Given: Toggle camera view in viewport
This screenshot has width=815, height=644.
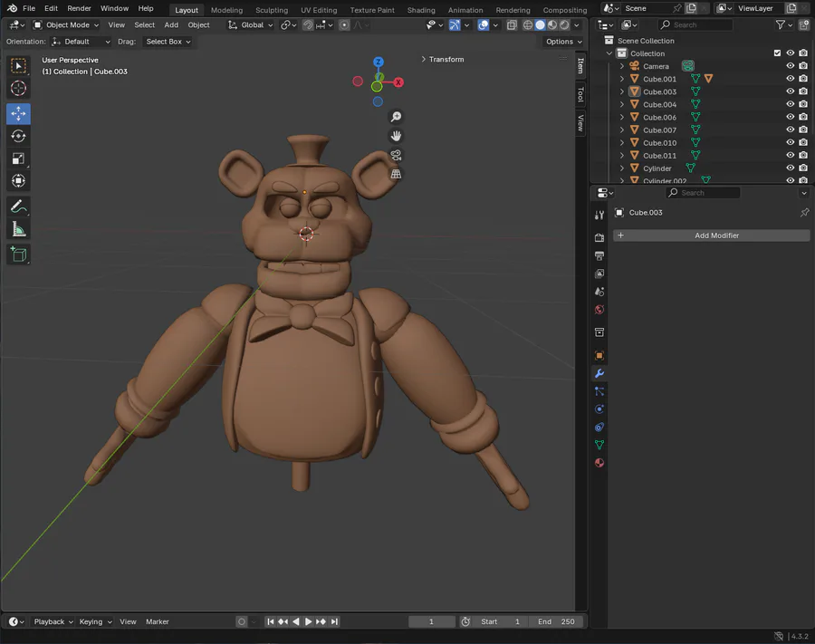Looking at the screenshot, I should coord(396,155).
